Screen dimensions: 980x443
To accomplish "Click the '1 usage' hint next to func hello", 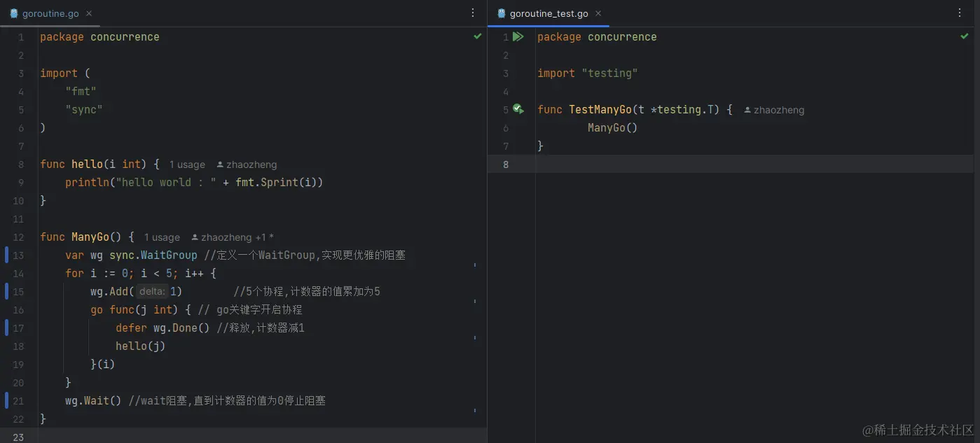I will click(x=187, y=164).
